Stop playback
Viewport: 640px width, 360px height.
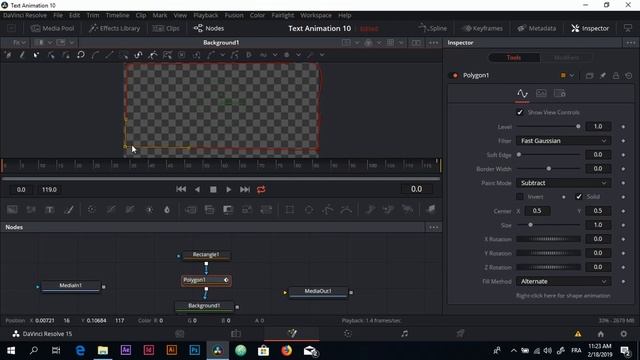tap(213, 189)
